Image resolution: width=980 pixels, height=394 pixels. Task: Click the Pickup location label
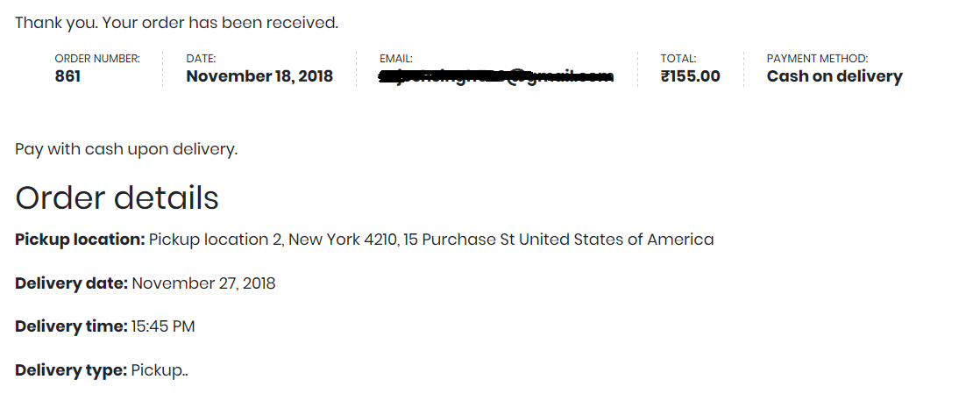tap(80, 240)
